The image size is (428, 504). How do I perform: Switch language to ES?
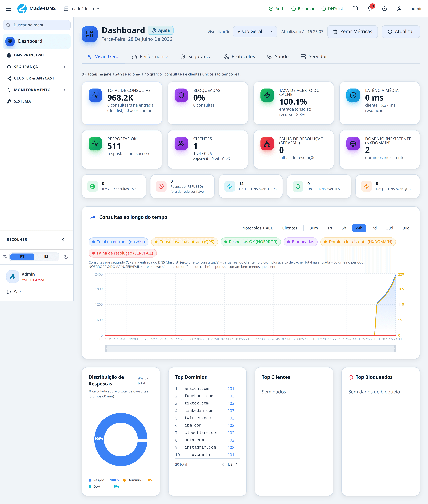pos(46,257)
